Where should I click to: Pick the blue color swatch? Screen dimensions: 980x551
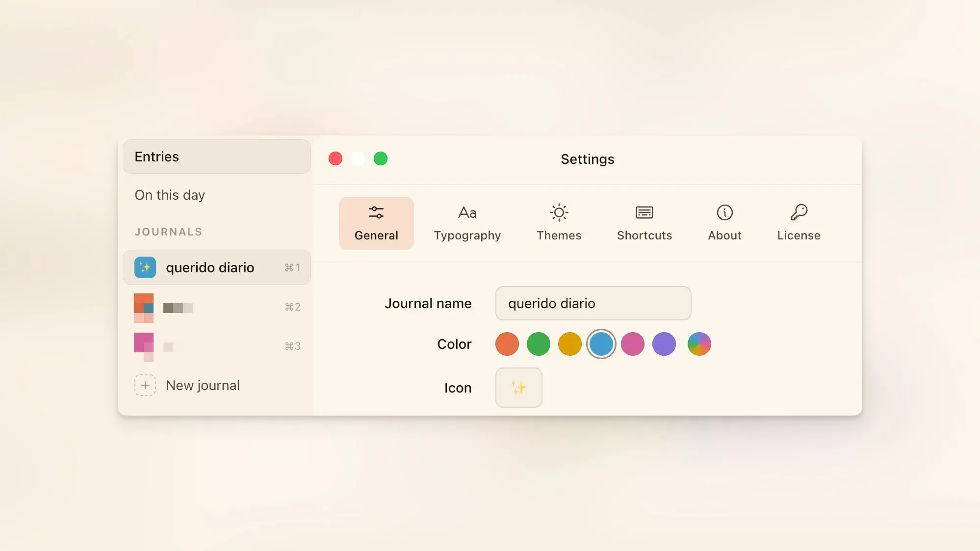pos(601,344)
